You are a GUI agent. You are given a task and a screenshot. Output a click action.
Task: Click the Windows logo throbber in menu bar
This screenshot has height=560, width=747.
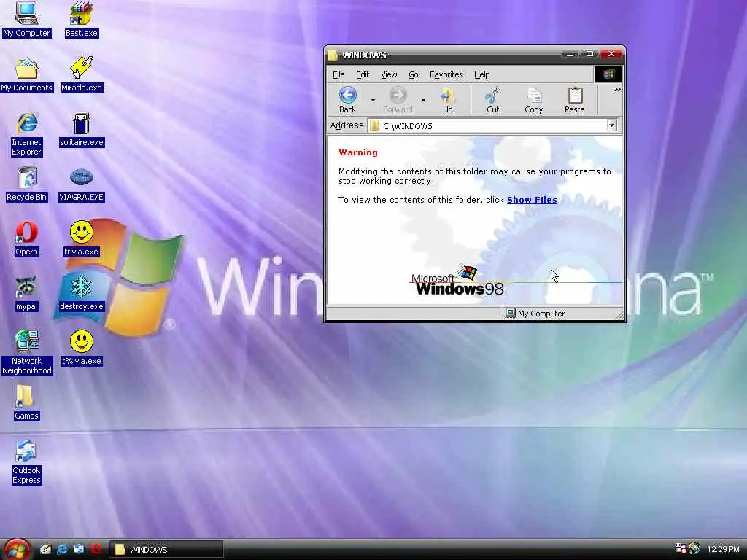pyautogui.click(x=608, y=74)
